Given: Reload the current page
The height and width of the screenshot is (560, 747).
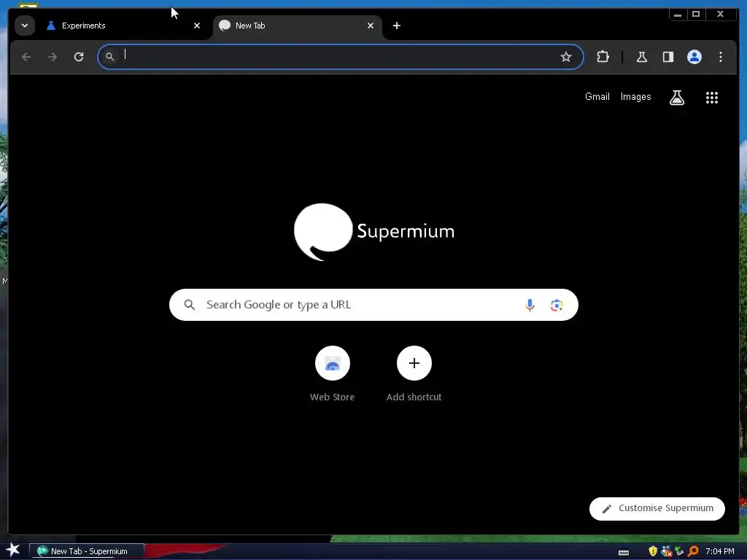Looking at the screenshot, I should coord(79,57).
